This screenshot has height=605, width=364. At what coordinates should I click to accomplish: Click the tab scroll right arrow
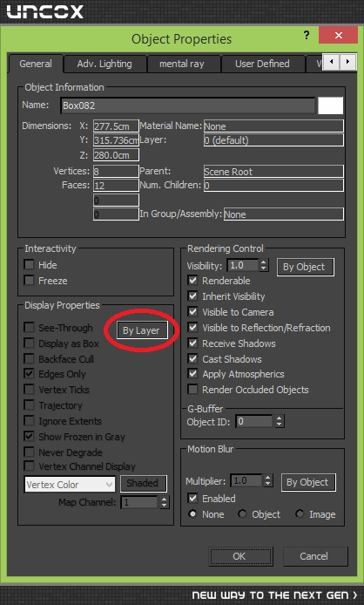click(x=347, y=62)
